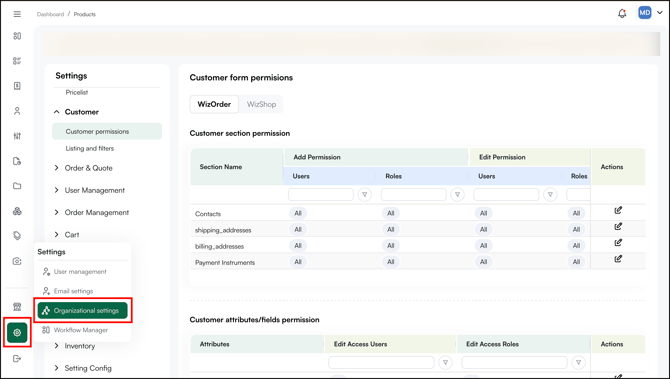
Task: Click Add Permission Roles filter input
Action: pyautogui.click(x=413, y=194)
